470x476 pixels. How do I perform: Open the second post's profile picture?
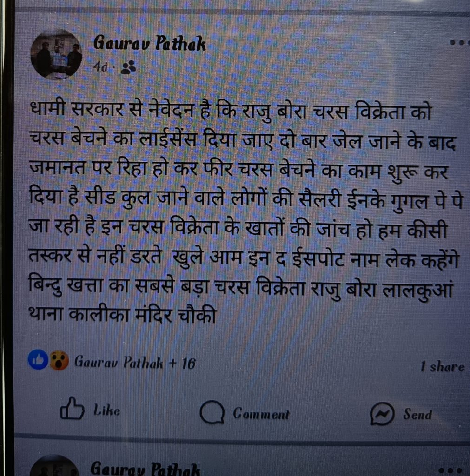pos(55,466)
